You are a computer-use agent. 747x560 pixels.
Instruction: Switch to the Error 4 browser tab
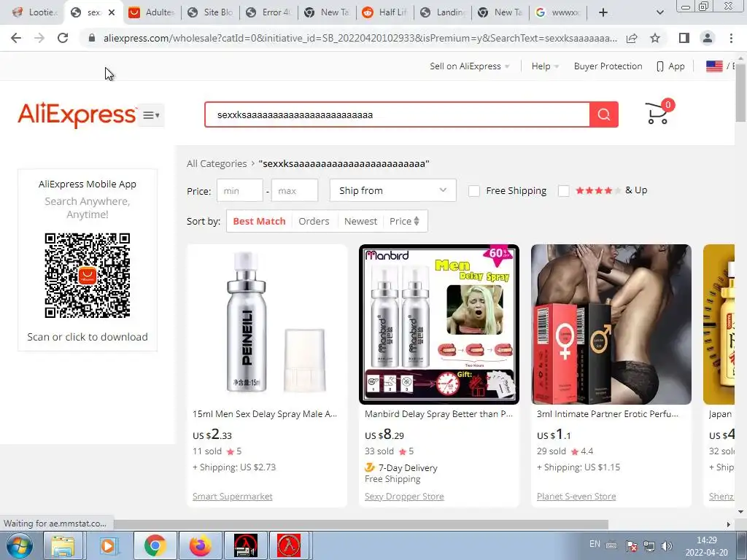click(x=268, y=12)
